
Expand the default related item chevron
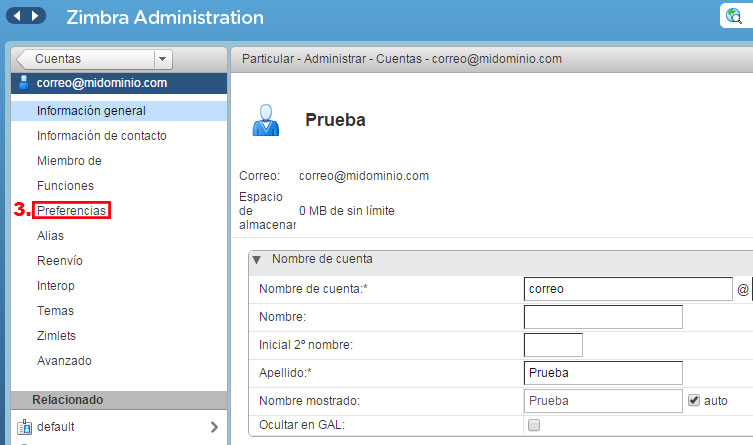(x=214, y=427)
